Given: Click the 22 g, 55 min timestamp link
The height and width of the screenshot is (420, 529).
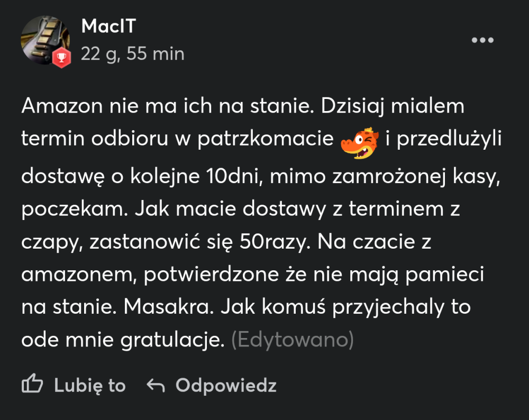Looking at the screenshot, I should tap(132, 53).
